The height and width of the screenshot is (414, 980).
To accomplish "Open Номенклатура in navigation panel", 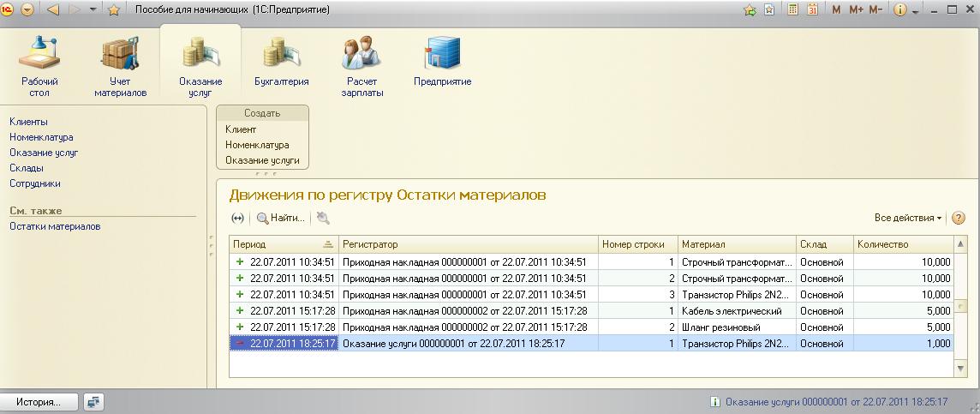I will click(41, 137).
